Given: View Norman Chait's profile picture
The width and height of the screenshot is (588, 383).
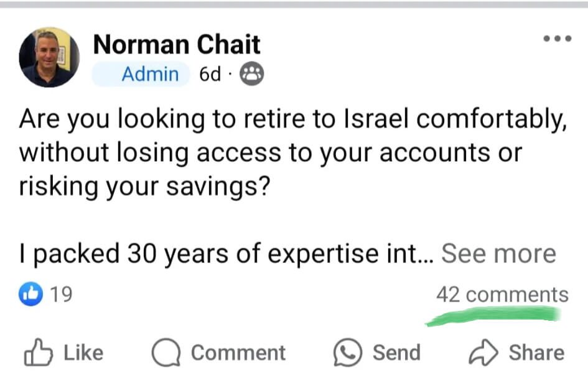Looking at the screenshot, I should pyautogui.click(x=49, y=57).
